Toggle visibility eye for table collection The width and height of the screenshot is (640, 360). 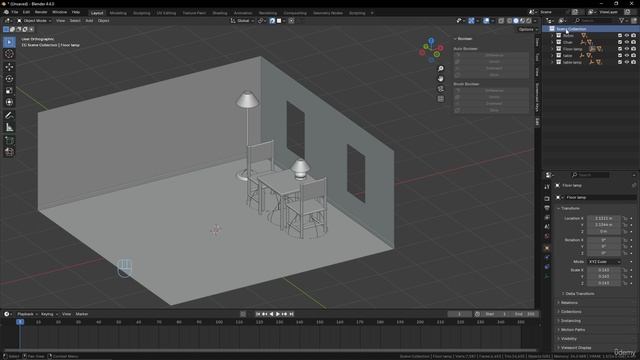tap(627, 56)
